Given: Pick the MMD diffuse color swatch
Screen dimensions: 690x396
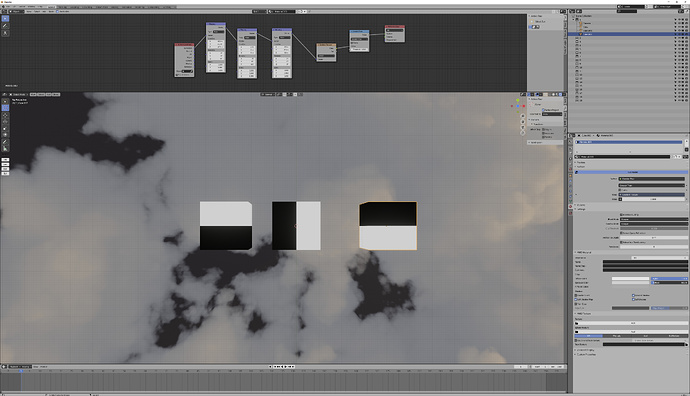Looking at the screenshot, I should [631, 279].
